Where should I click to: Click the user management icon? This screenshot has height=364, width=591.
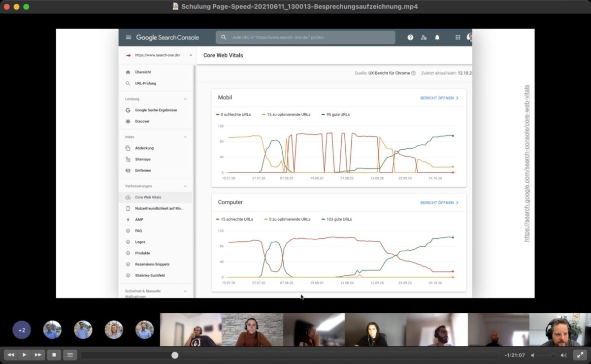tap(424, 37)
